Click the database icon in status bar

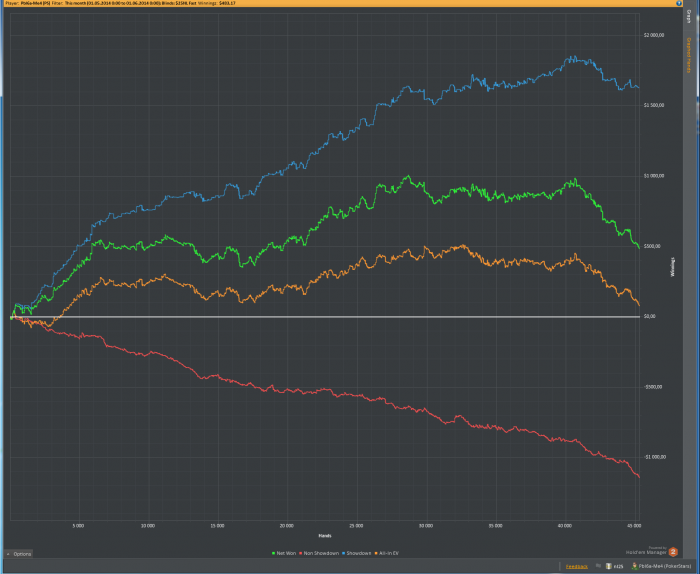(608, 566)
